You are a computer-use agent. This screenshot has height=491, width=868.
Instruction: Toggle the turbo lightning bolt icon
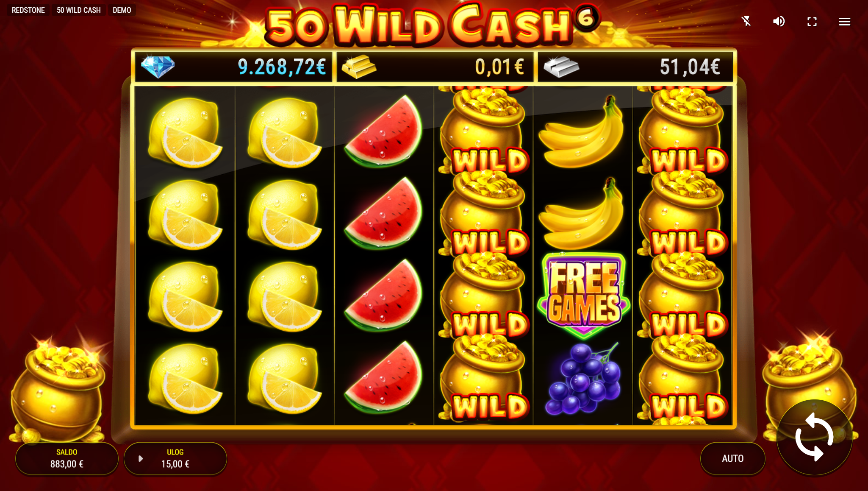pyautogui.click(x=746, y=21)
